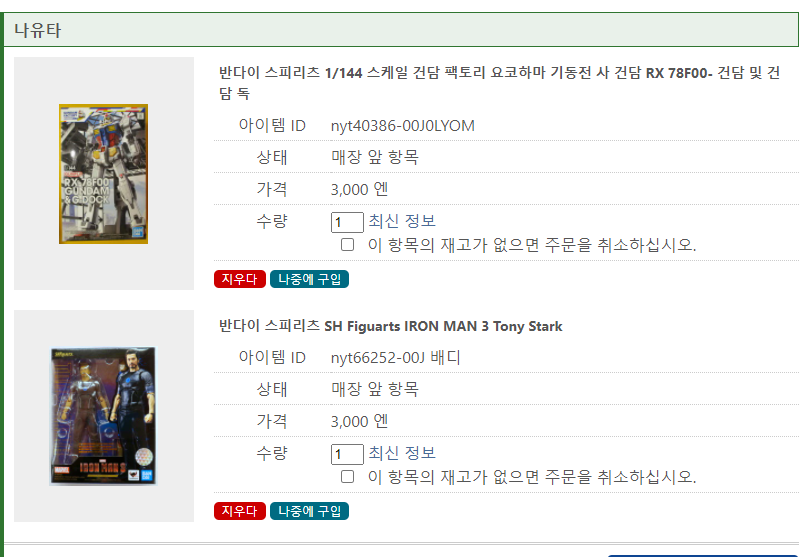The width and height of the screenshot is (803, 557).
Task: Click 최신 정보 next to the Iron Man quantity
Action: (402, 453)
